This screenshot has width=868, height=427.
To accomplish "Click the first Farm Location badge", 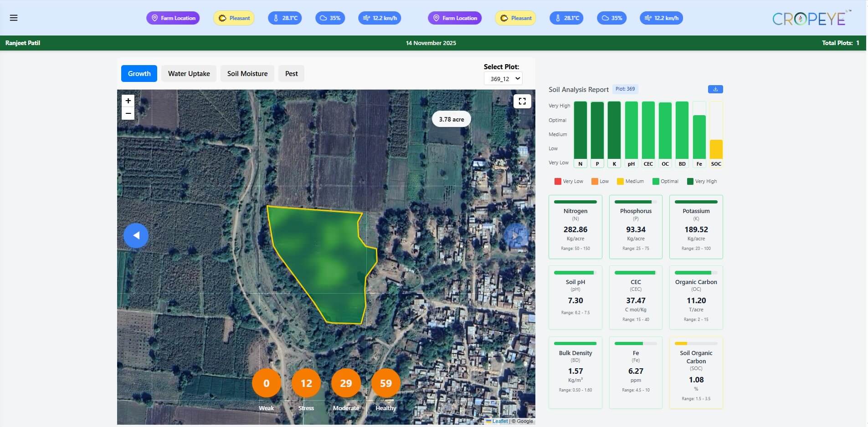I will [173, 18].
